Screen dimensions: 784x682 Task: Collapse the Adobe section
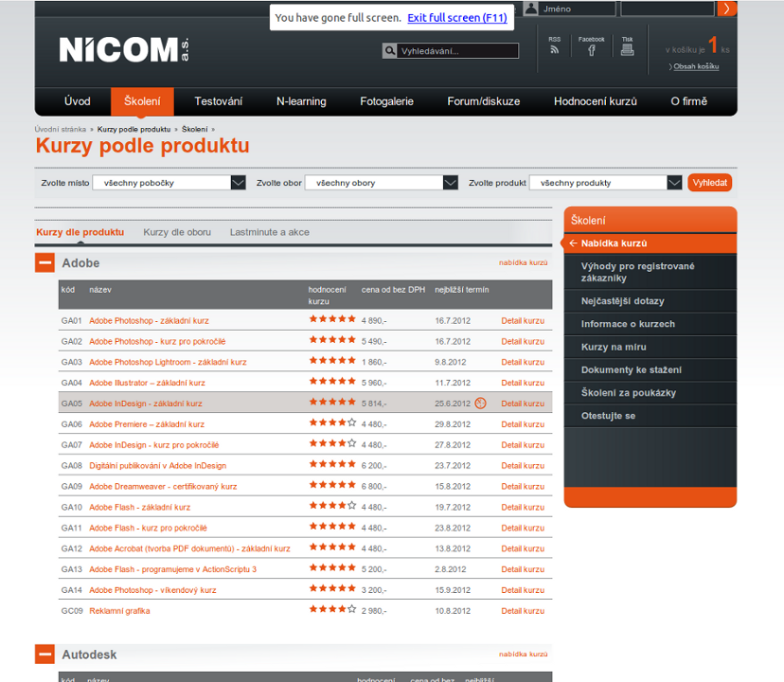click(x=45, y=262)
